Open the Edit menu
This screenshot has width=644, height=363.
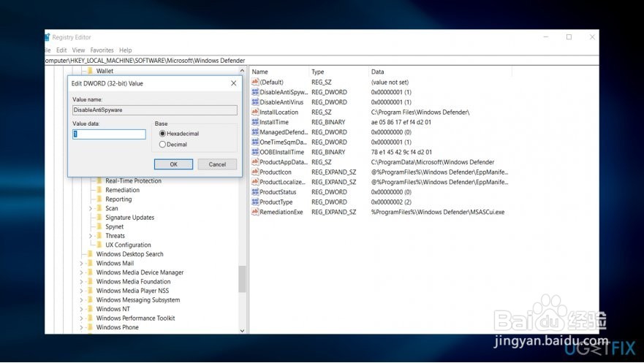pyautogui.click(x=61, y=50)
